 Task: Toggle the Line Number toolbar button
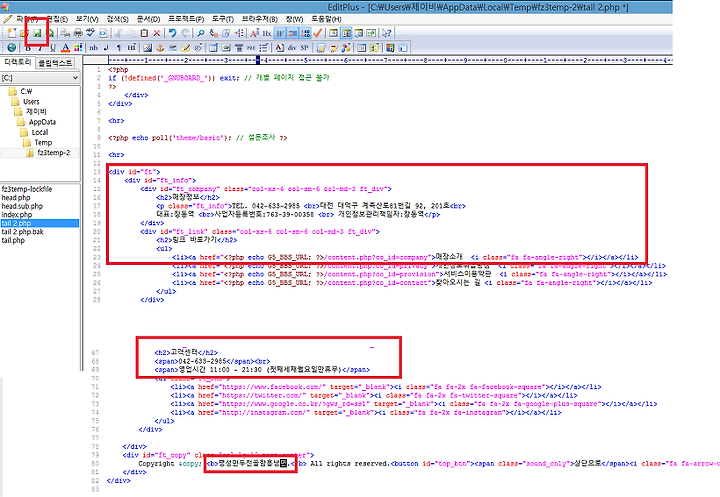[x=305, y=33]
